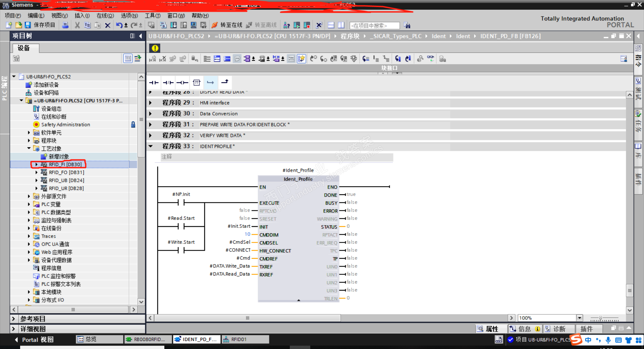Toggle favorites bar in the editor

[301, 59]
